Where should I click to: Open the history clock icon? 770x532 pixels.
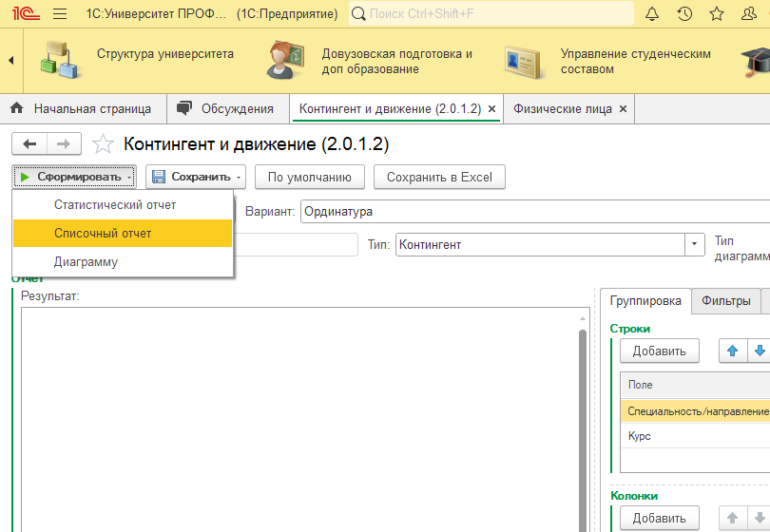684,14
